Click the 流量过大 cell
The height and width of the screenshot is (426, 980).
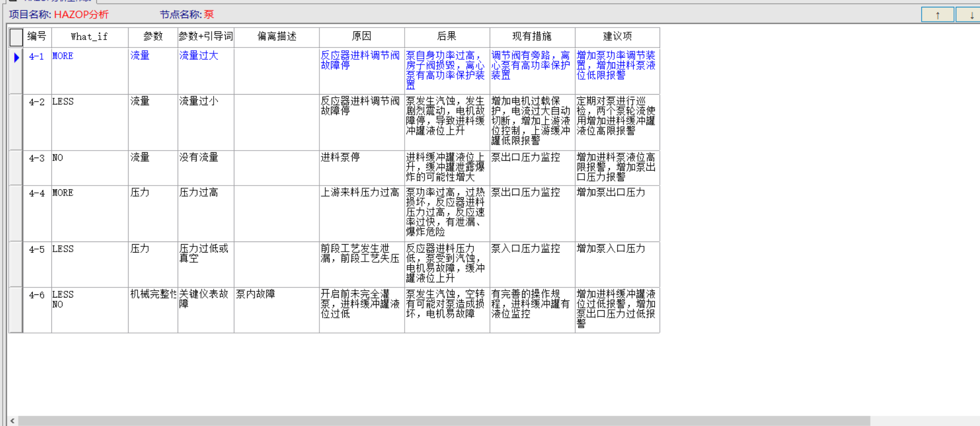pyautogui.click(x=206, y=71)
